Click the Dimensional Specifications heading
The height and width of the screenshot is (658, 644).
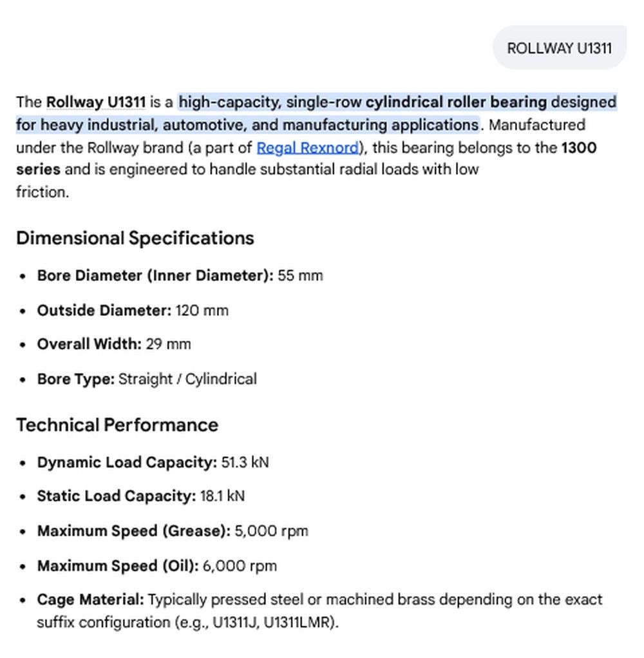point(135,238)
